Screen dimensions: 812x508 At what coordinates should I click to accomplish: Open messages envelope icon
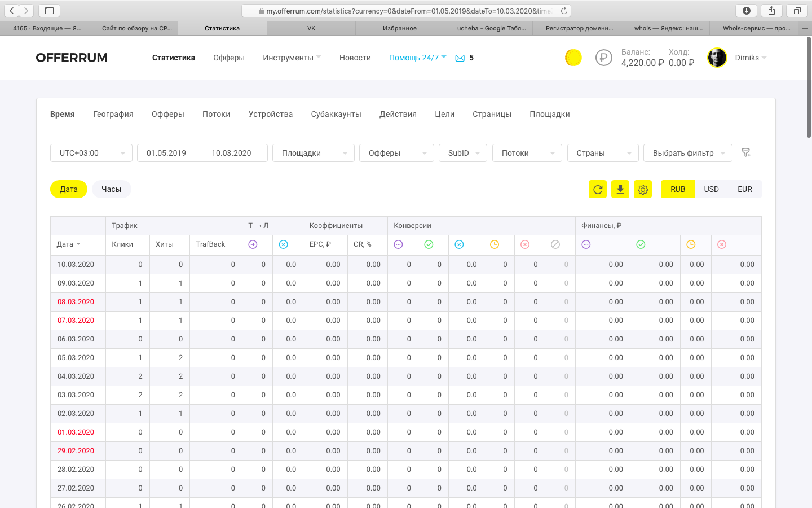[460, 58]
